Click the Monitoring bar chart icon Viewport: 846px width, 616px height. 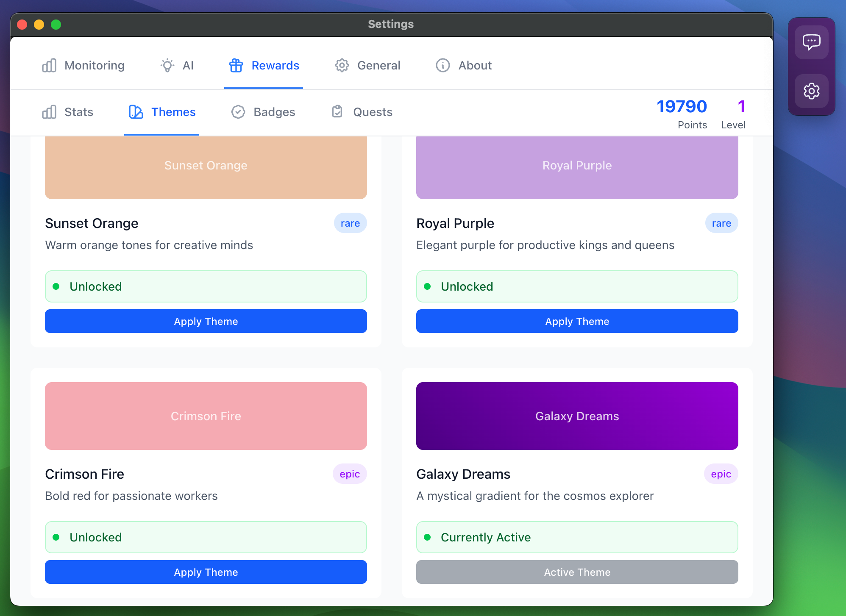pos(49,65)
